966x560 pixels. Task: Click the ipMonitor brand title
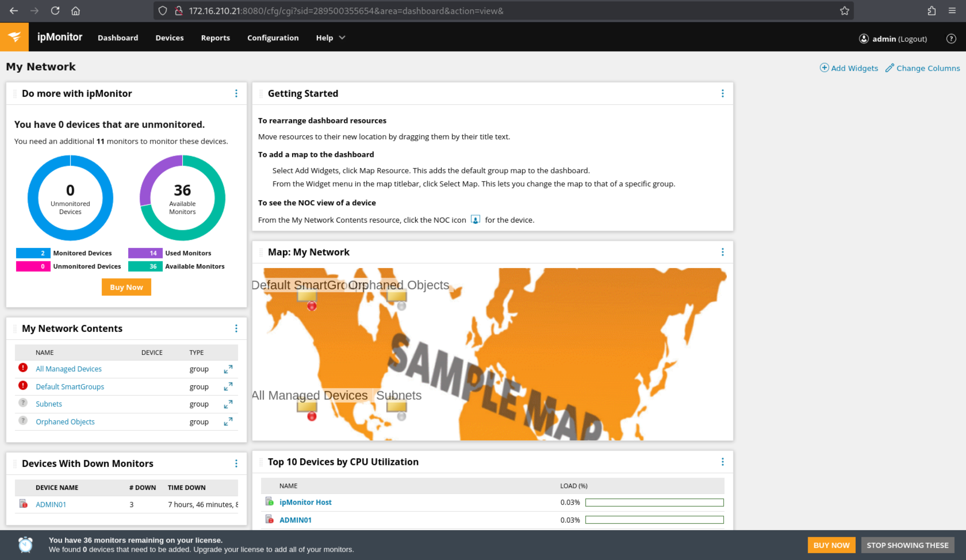(x=60, y=37)
